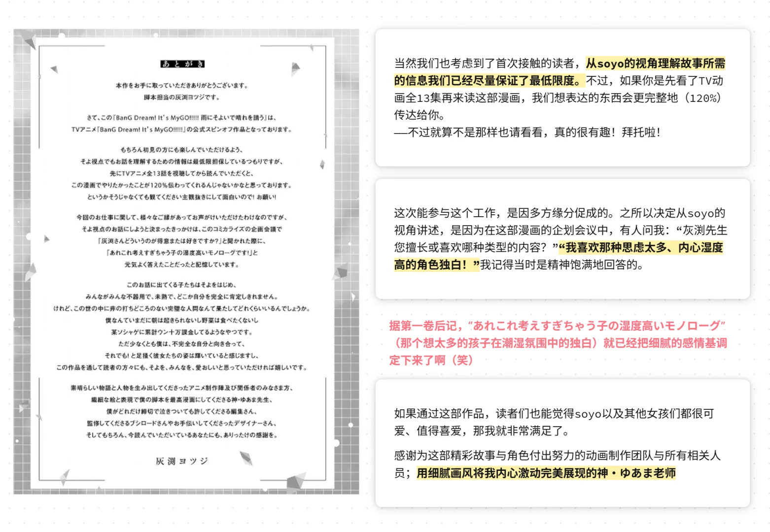Select text 爱、值得喜爱，那我就非常满足了
This screenshot has width=770, height=532.
482,431
